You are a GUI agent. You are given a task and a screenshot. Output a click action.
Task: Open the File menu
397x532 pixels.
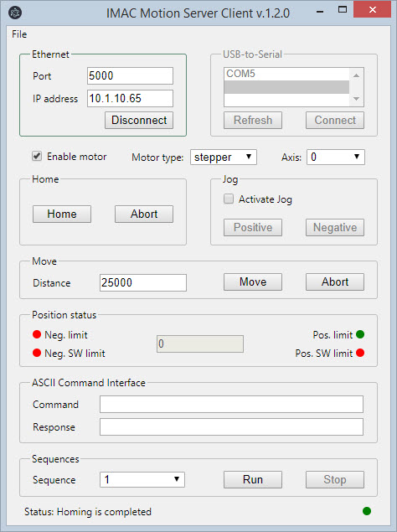(x=19, y=34)
